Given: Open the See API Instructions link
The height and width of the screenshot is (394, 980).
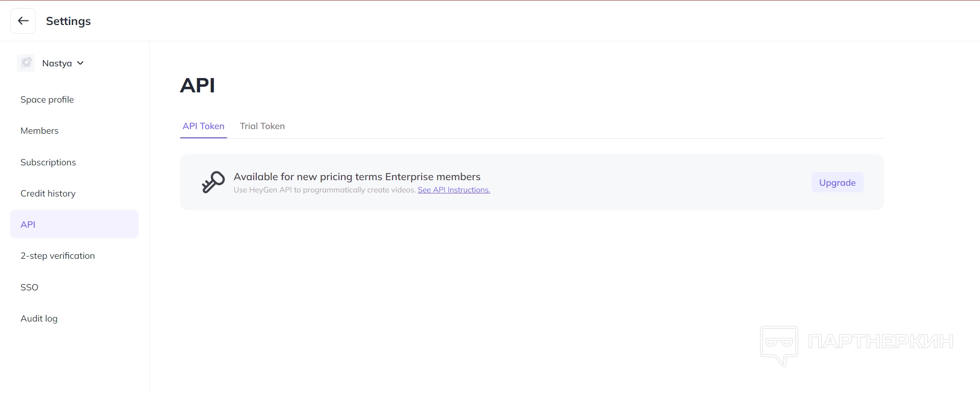Looking at the screenshot, I should pos(454,190).
